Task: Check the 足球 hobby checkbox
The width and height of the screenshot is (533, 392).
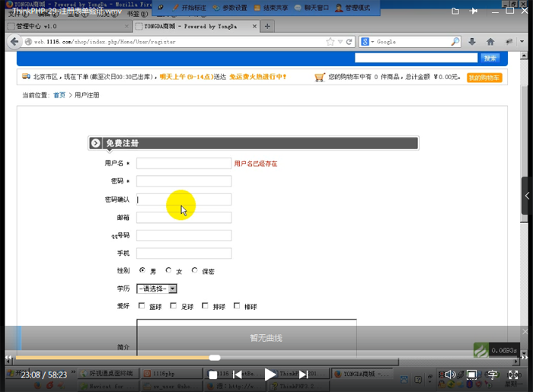Action: [174, 306]
